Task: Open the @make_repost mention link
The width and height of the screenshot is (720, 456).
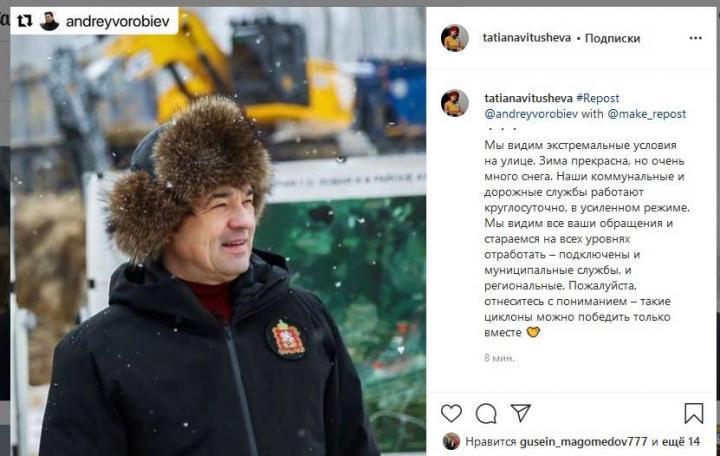Action: pos(647,114)
